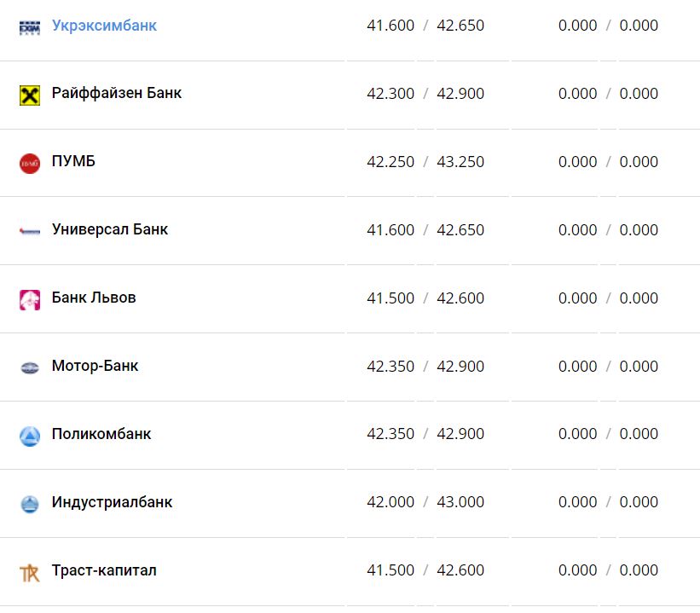
Task: Click the Укрэксимбанк logo icon
Action: (30, 27)
